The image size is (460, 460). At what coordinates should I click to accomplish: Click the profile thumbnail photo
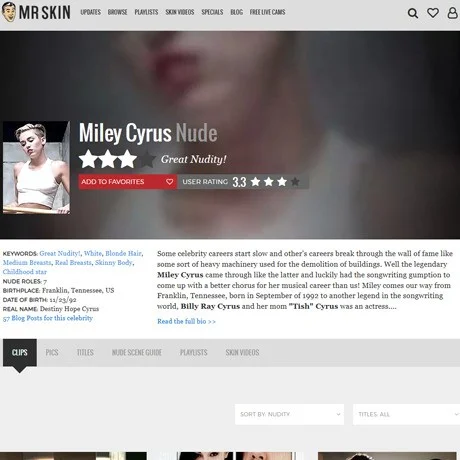coord(36,168)
